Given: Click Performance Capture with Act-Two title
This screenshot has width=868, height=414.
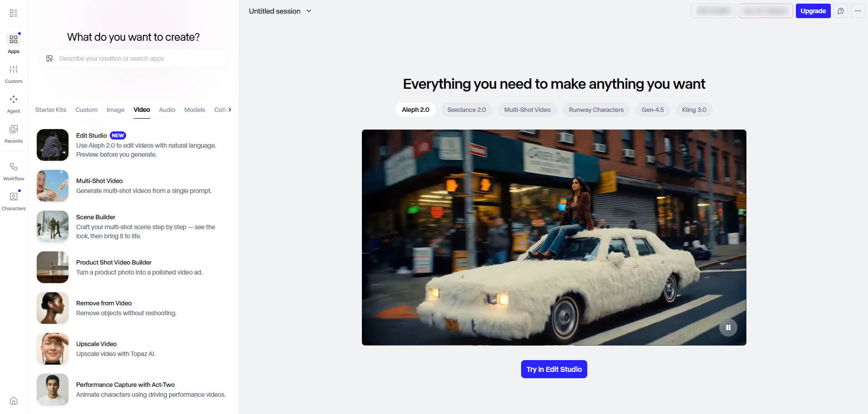Looking at the screenshot, I should point(125,385).
